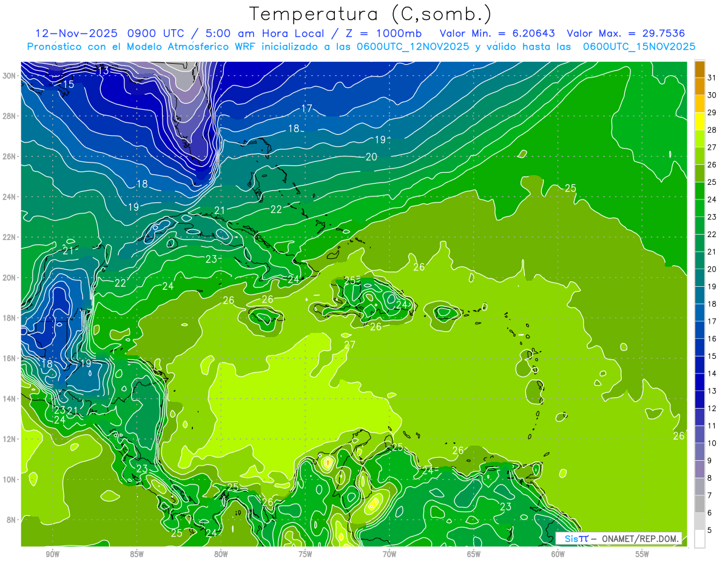Click the "20" contour label on the map
Screen dimensions: 728x562
(x=371, y=157)
